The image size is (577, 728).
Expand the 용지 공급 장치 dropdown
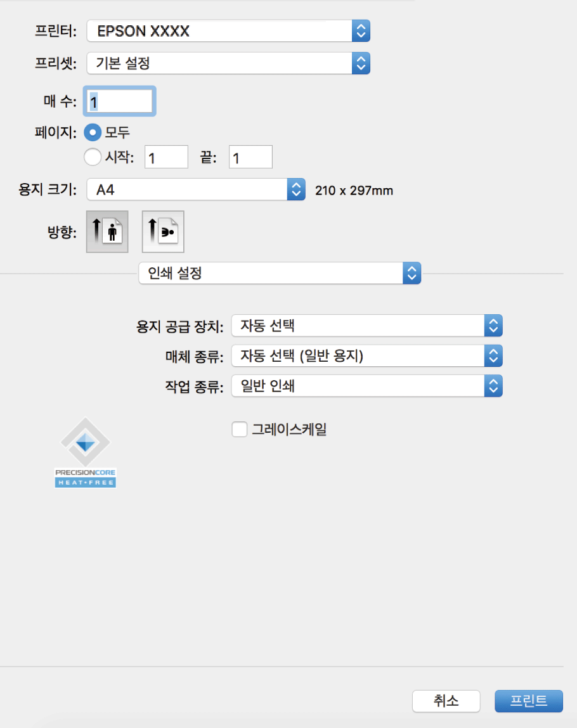pyautogui.click(x=367, y=326)
